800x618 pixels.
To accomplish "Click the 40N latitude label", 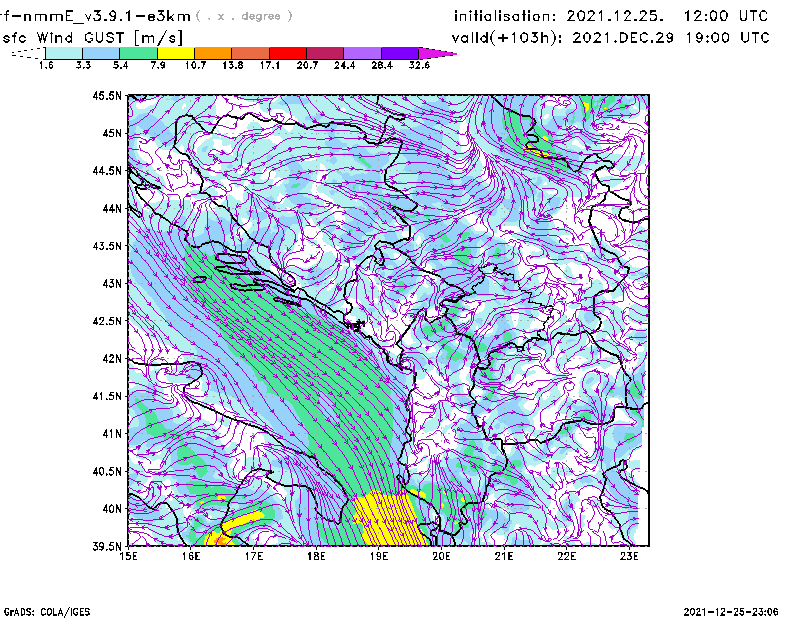I will (112, 509).
